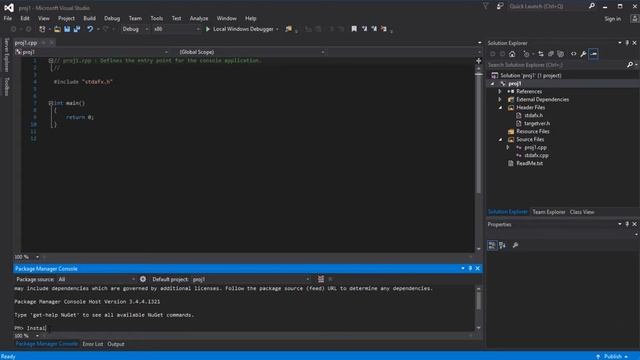
Task: Switch to the Class View tab
Action: coord(582,212)
